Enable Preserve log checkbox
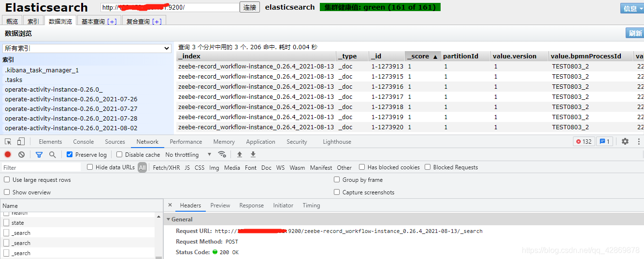644x259 pixels. click(70, 154)
